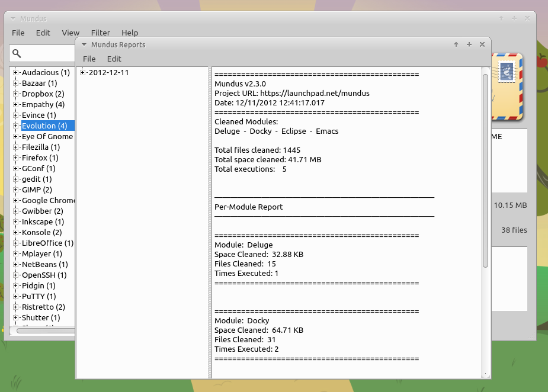Maximize Mundus Reports with plus icon
Screen dimensions: 548x392
tap(469, 44)
